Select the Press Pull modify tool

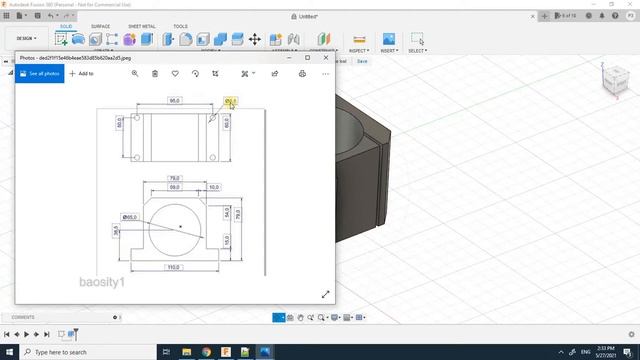(168, 39)
